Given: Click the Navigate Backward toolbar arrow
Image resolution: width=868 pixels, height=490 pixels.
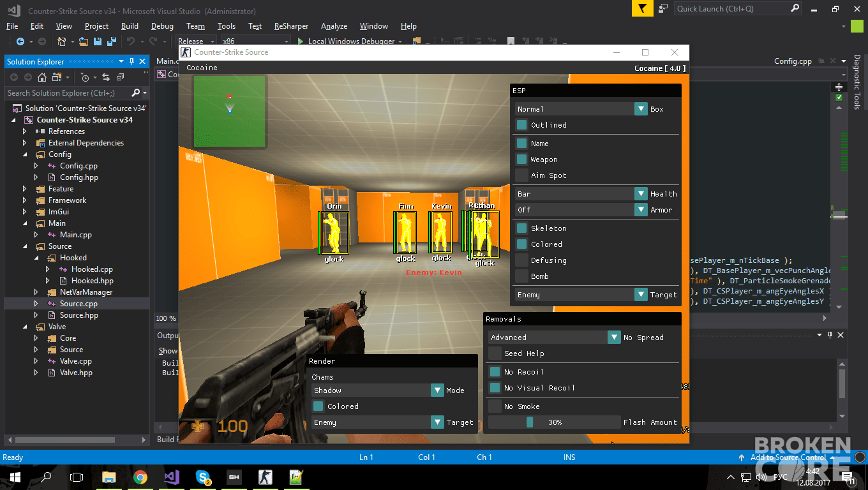Looking at the screenshot, I should [x=20, y=41].
